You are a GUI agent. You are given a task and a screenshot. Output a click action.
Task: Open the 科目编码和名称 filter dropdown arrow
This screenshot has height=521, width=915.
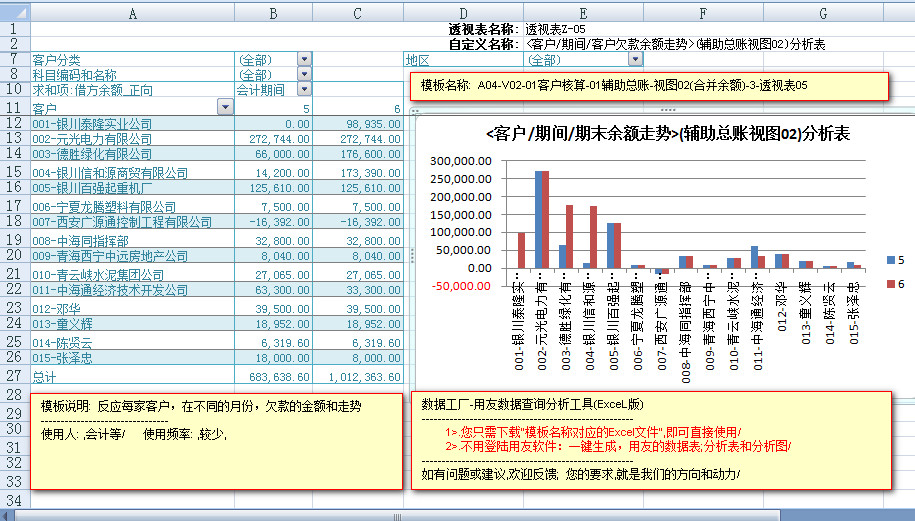click(304, 75)
